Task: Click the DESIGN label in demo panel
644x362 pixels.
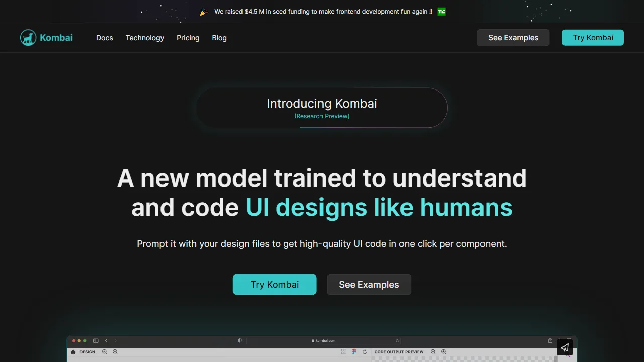Action: 87,352
